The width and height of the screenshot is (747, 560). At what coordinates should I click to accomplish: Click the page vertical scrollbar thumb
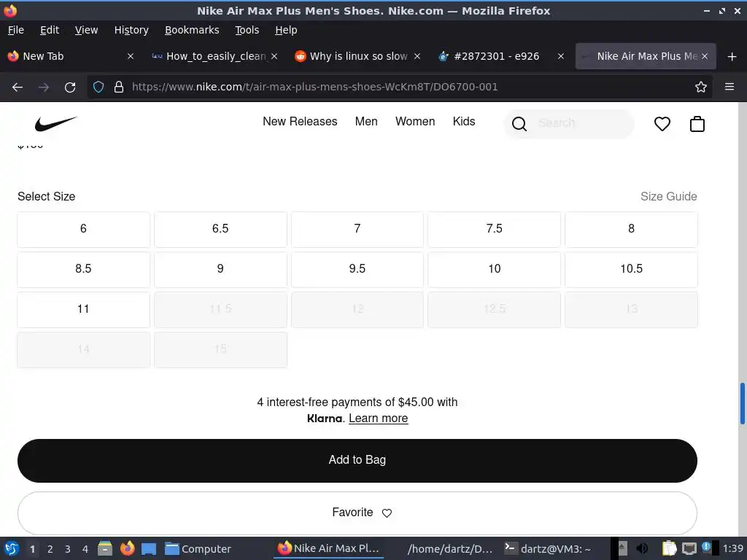[x=742, y=402]
